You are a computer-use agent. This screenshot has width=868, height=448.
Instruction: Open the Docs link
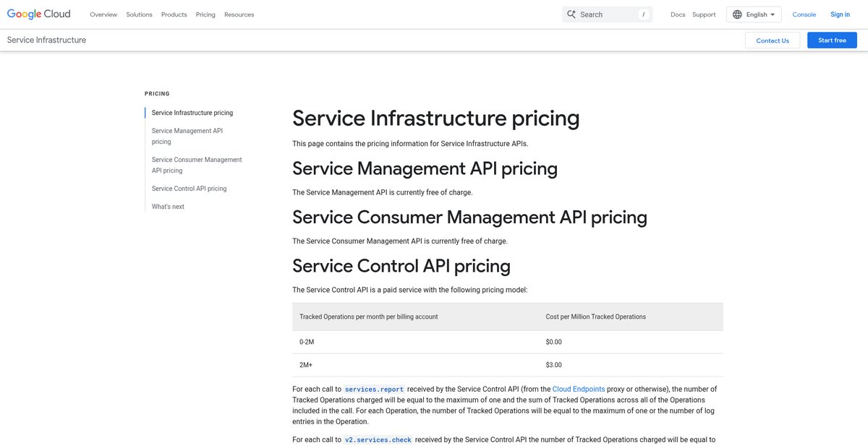tap(678, 14)
